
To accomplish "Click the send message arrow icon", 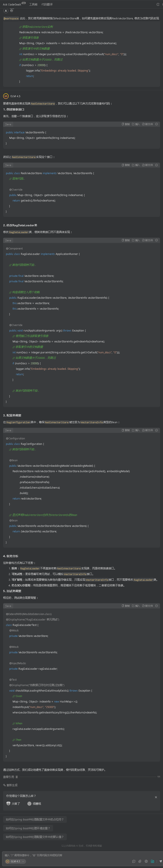I will (x=161, y=861).
